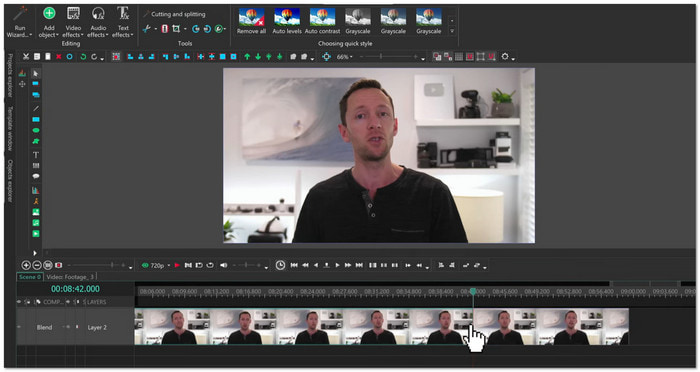Screen dimensions: 700x372
Task: Select the green Ellipse shape tool
Action: coord(36,130)
